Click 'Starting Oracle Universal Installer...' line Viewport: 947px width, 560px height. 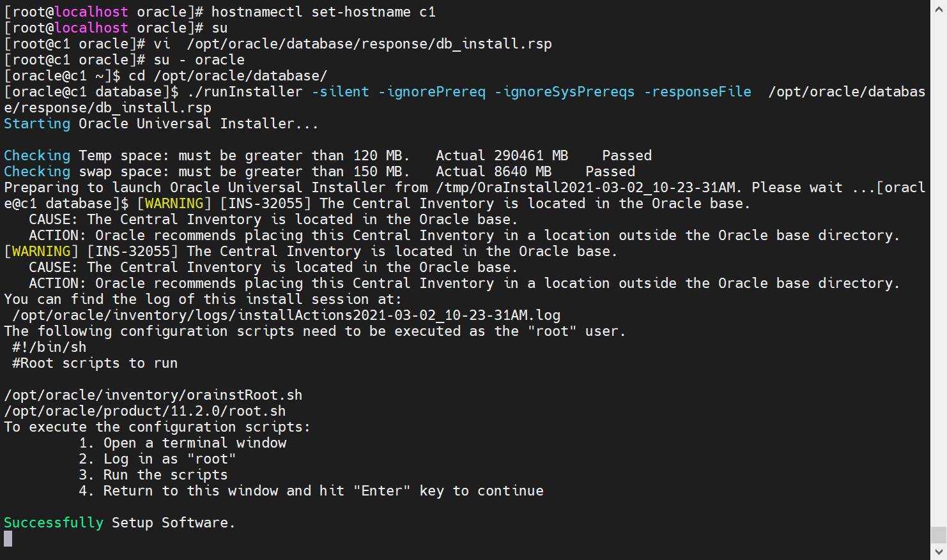(161, 124)
